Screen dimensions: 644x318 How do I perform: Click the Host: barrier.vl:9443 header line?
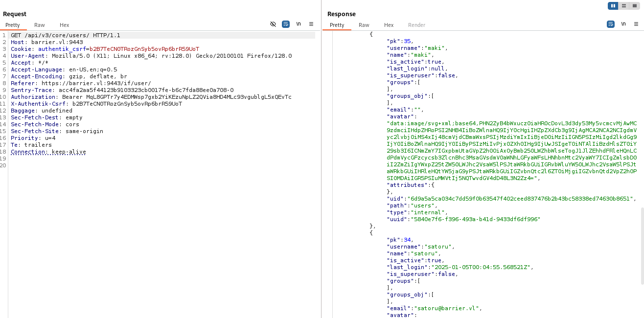click(x=47, y=42)
